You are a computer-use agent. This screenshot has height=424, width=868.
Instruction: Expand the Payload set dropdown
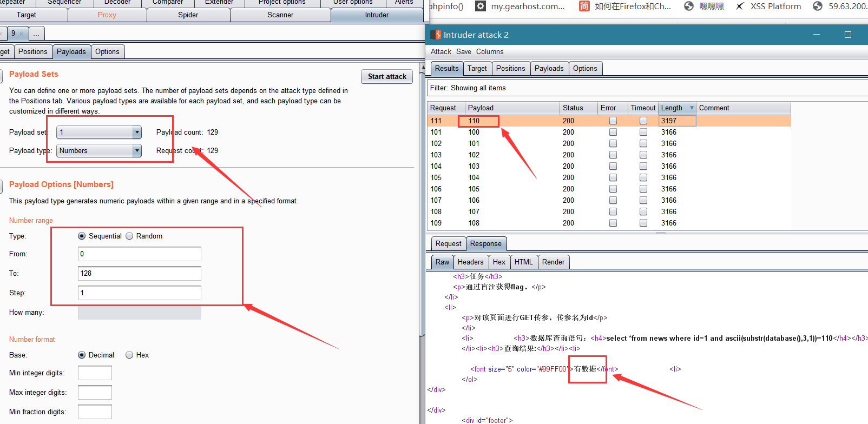pyautogui.click(x=99, y=132)
